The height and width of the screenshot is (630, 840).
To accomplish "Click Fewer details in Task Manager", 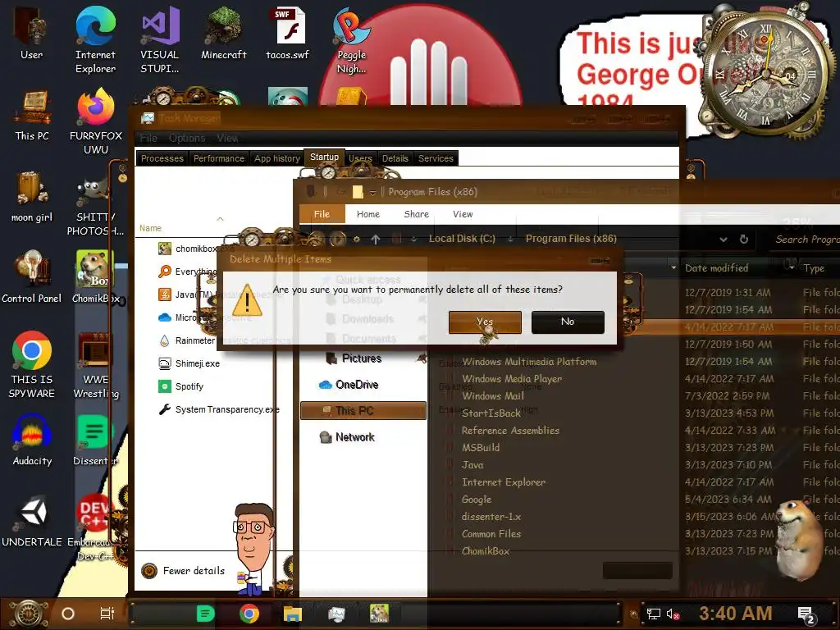I will pyautogui.click(x=183, y=571).
